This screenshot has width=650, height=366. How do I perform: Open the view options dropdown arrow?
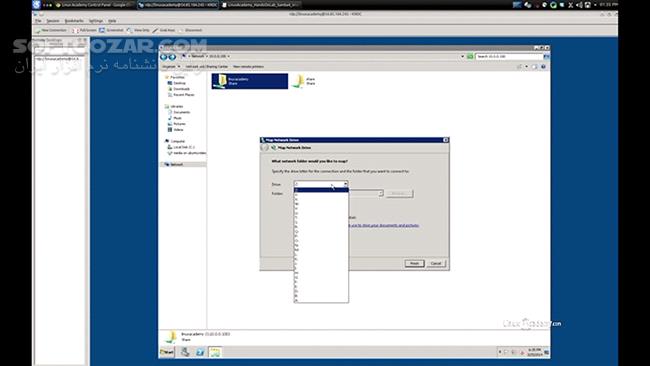526,67
